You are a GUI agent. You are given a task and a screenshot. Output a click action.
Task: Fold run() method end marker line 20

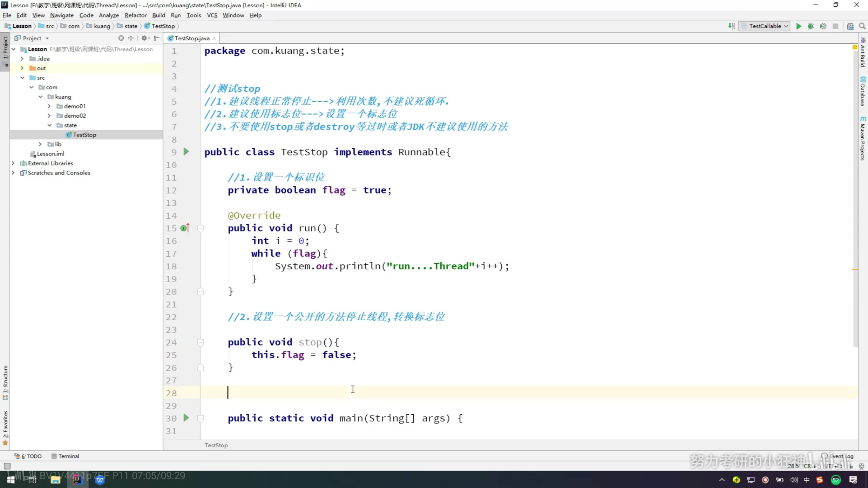tap(200, 291)
